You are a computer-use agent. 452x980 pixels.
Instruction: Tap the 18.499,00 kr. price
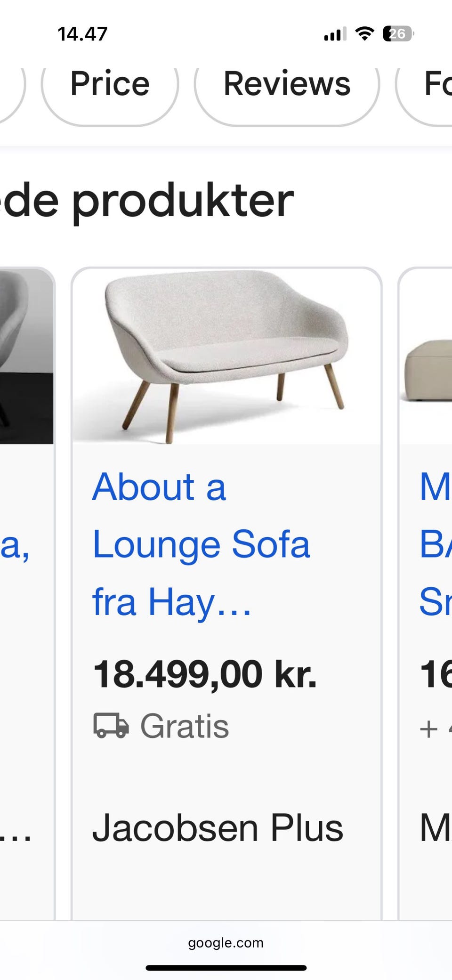pyautogui.click(x=205, y=674)
